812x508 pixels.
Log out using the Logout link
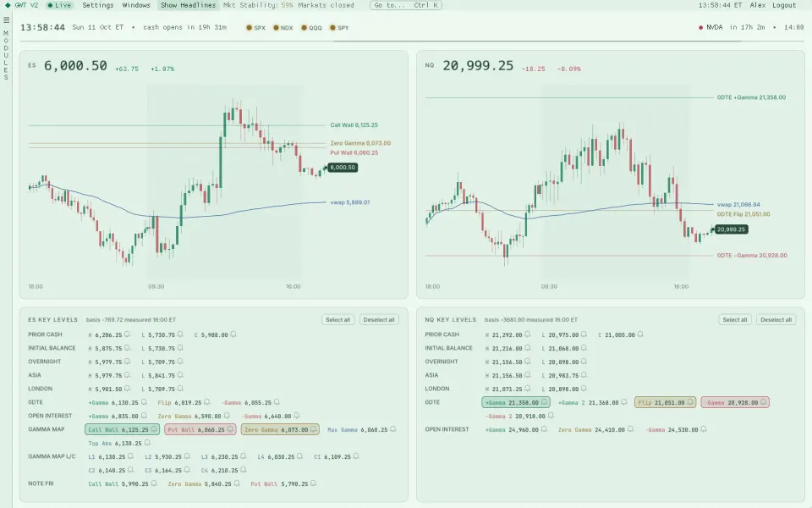784,5
